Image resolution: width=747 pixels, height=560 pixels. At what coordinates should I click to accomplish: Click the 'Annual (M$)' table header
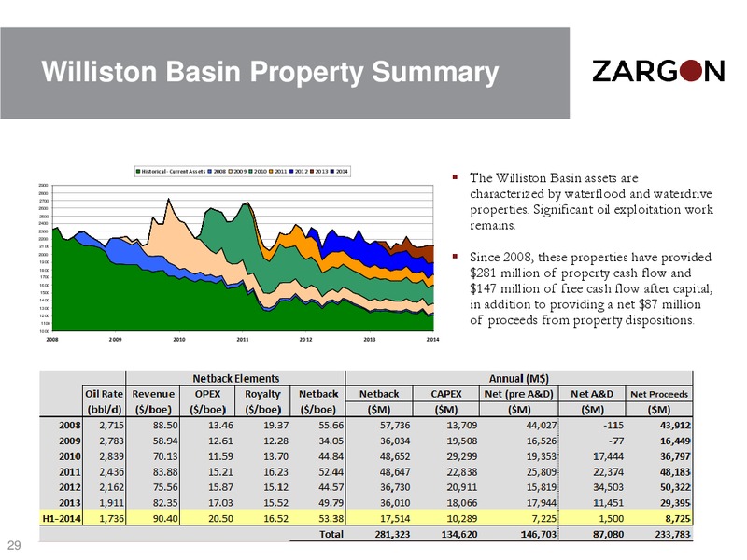(519, 379)
